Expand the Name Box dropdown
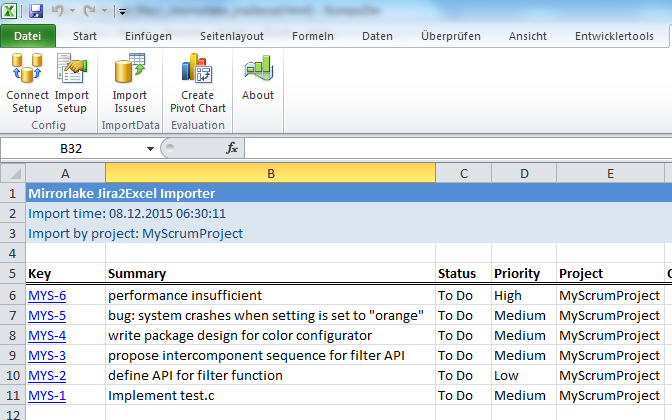Image resolution: width=672 pixels, height=420 pixels. (150, 149)
